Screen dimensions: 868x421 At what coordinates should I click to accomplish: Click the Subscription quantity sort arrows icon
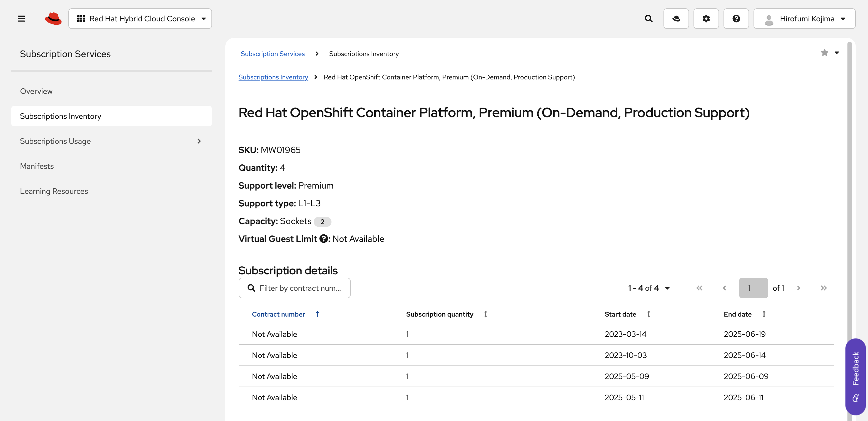485,314
